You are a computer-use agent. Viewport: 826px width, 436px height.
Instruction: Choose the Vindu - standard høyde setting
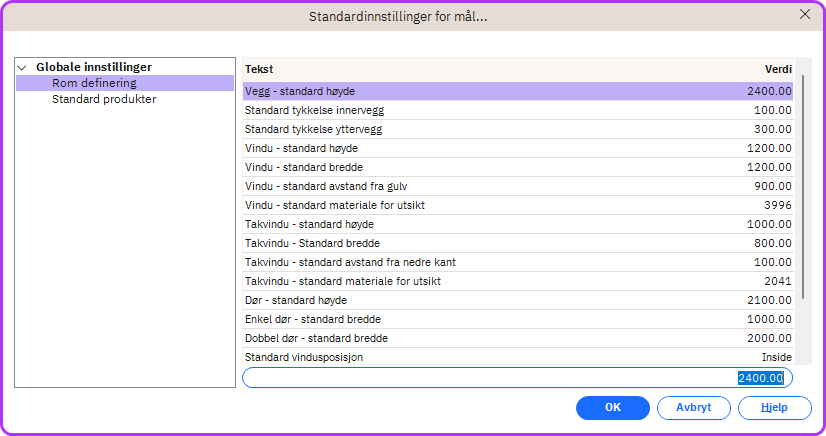[x=518, y=148]
